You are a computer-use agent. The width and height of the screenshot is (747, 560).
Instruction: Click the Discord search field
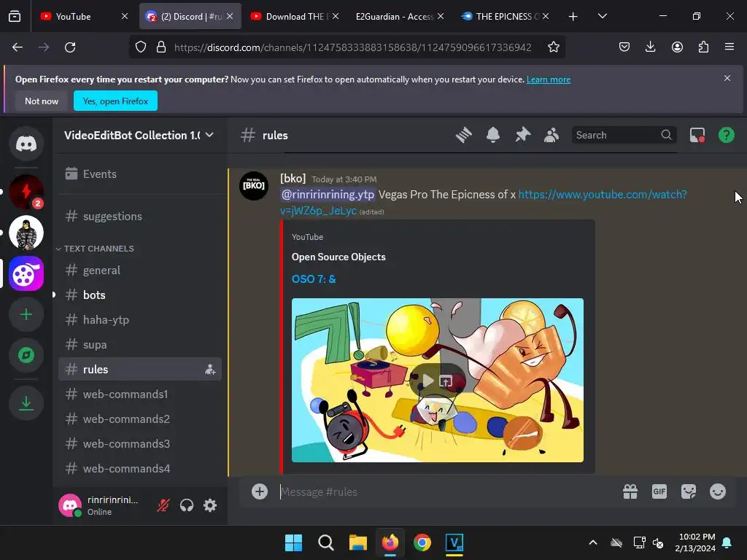(x=623, y=135)
